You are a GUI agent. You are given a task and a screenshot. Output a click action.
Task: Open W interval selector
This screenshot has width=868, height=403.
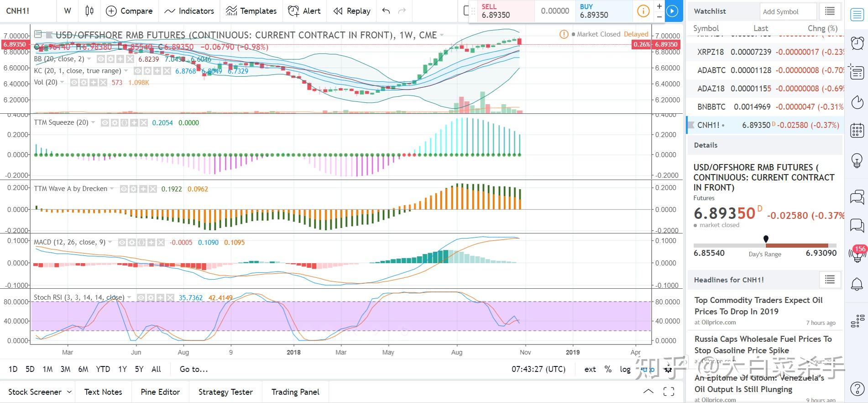point(68,11)
